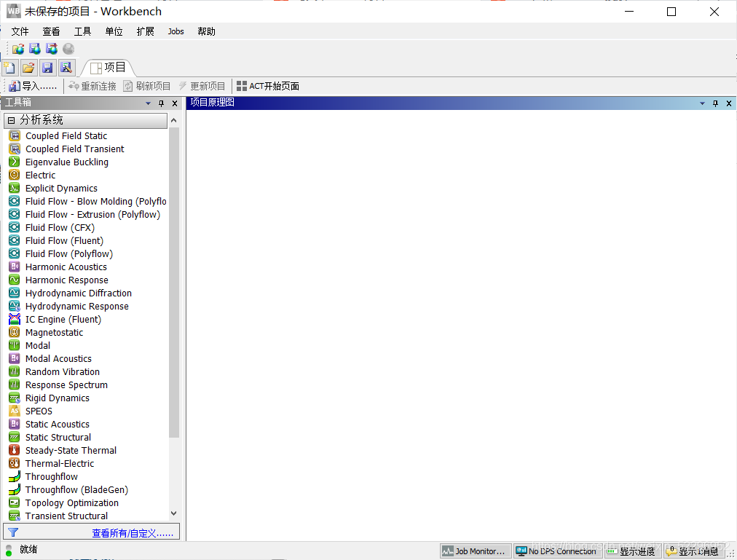This screenshot has width=737, height=560.
Task: Click toolbox scrollbar down arrow
Action: coord(174,513)
